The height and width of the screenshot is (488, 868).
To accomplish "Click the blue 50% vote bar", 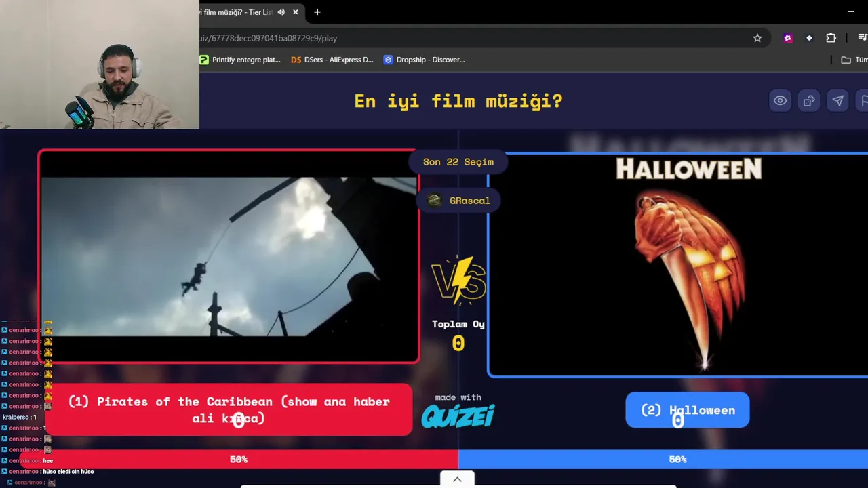I will click(x=663, y=460).
